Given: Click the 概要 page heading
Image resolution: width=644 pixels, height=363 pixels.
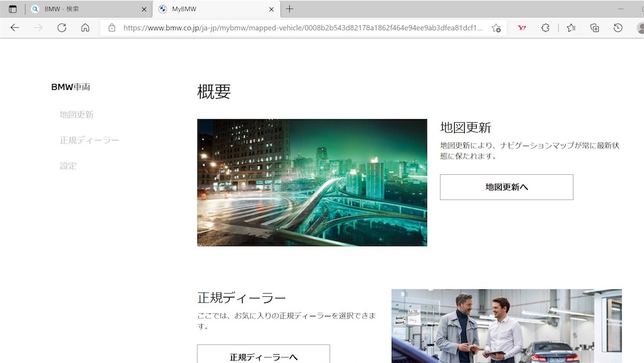Looking at the screenshot, I should [x=214, y=92].
